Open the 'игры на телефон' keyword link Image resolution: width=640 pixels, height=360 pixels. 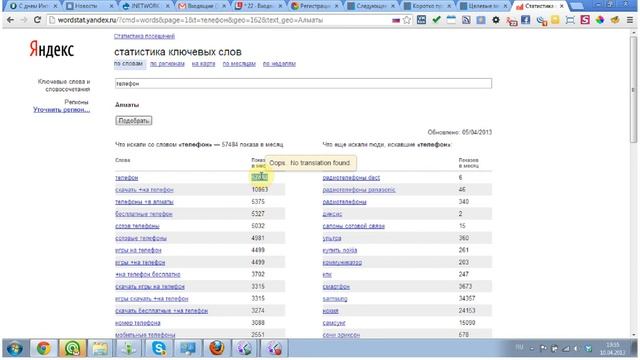pyautogui.click(x=138, y=250)
